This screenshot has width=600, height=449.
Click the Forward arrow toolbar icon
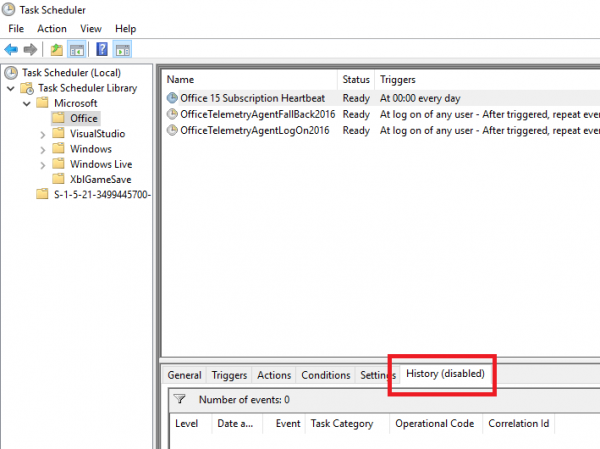30,49
